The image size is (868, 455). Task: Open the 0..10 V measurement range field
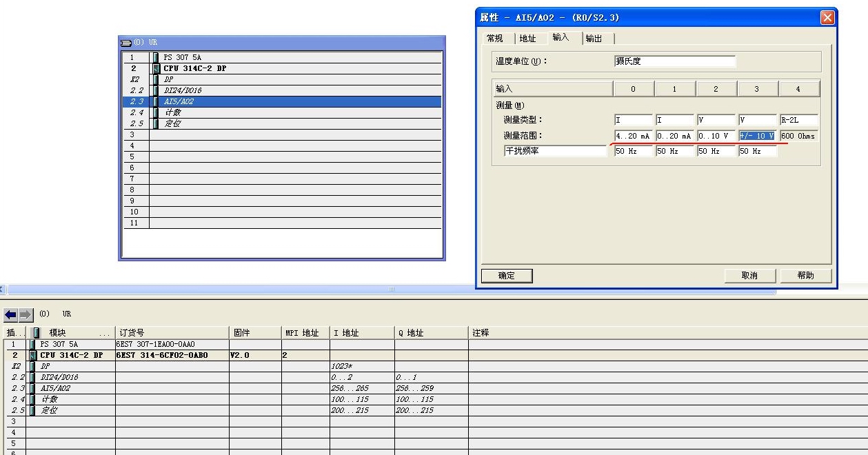click(716, 136)
